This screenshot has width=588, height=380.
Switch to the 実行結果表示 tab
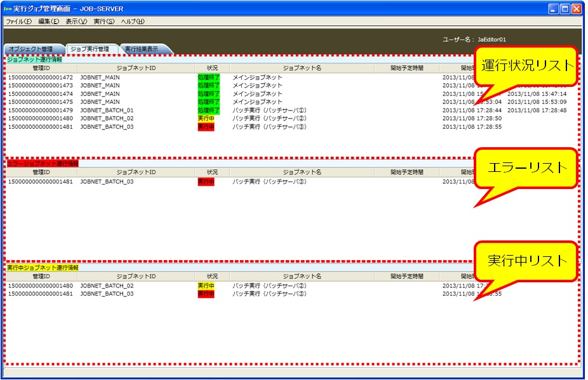coord(142,49)
